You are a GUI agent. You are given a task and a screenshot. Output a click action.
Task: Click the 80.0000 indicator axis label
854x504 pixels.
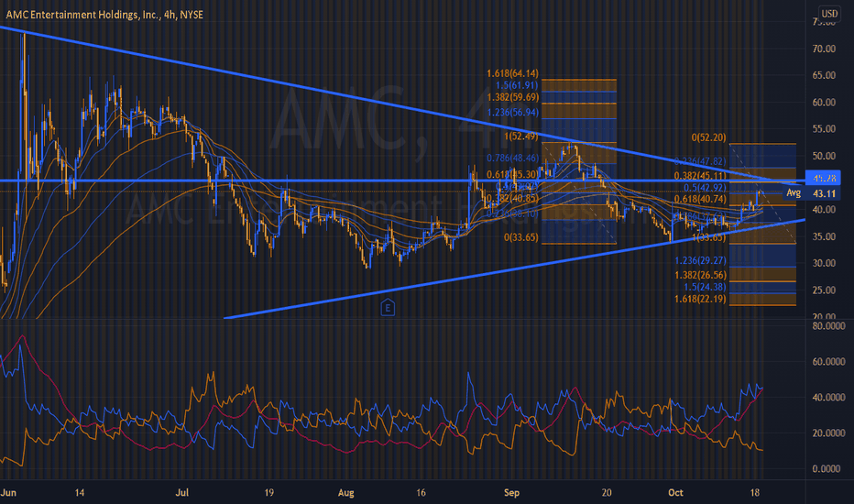click(x=828, y=326)
